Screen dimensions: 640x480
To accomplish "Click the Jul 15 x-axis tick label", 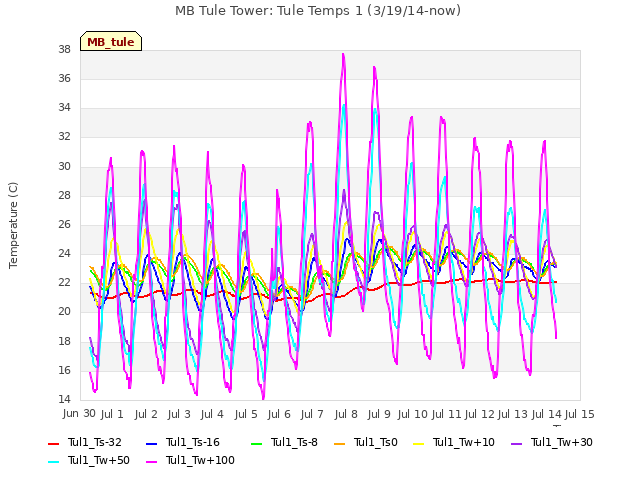I will pyautogui.click(x=580, y=414).
